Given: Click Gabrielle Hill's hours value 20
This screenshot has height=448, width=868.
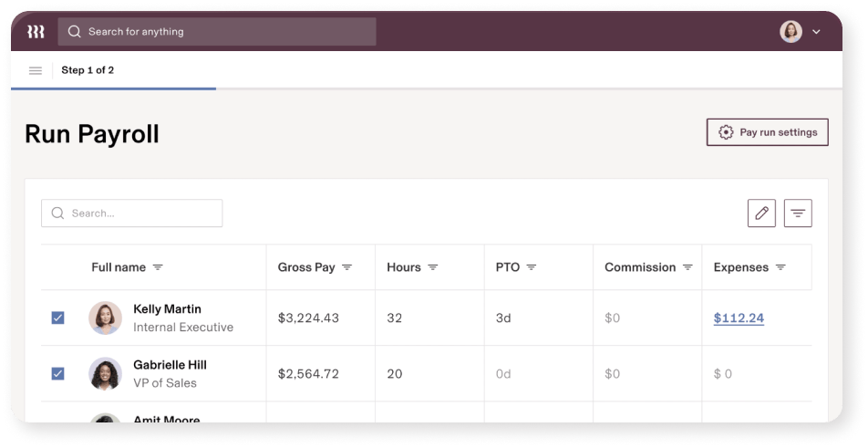Looking at the screenshot, I should (x=394, y=374).
